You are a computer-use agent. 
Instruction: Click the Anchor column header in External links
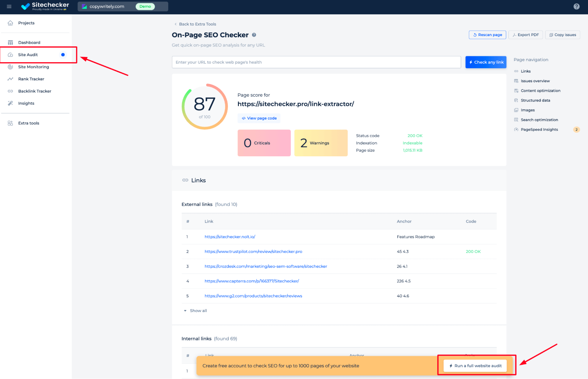click(x=404, y=222)
